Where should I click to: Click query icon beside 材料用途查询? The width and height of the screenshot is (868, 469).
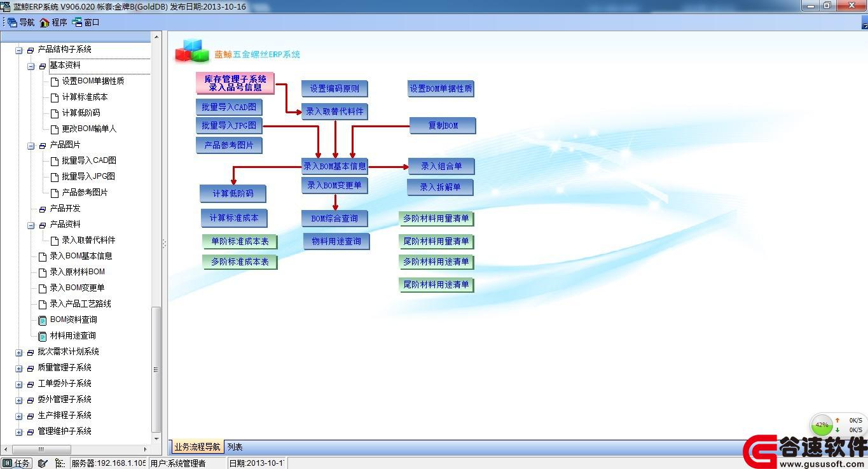(43, 335)
